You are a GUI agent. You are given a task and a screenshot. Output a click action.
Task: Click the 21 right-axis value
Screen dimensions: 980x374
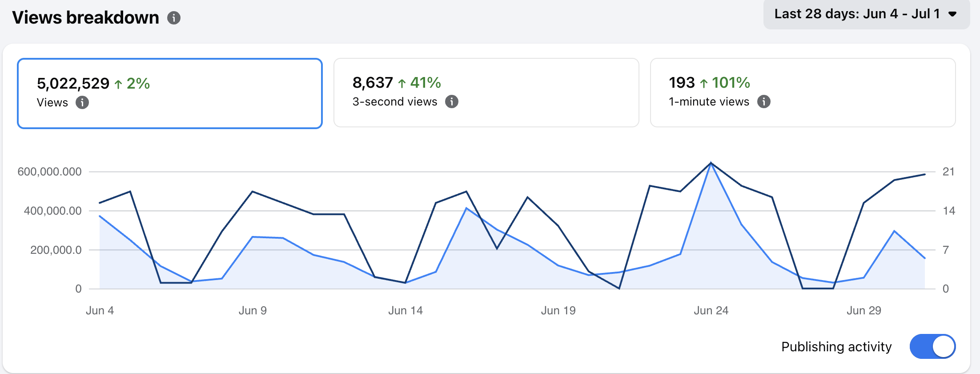(x=948, y=171)
